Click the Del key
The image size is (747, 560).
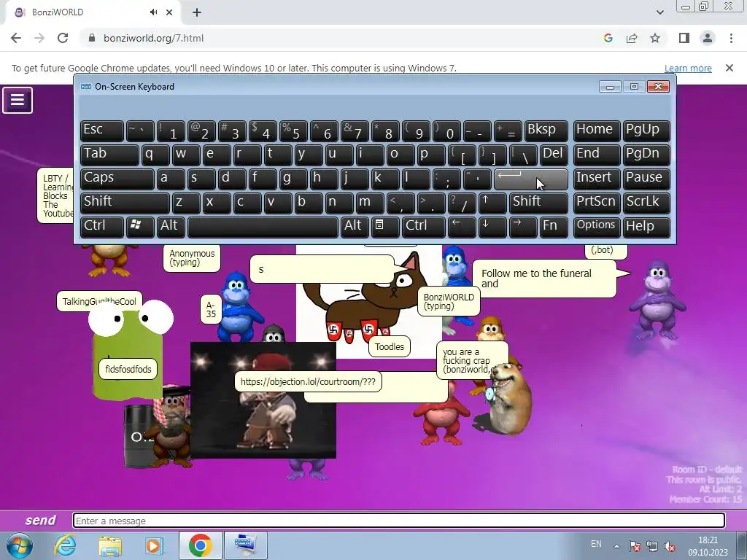point(554,155)
